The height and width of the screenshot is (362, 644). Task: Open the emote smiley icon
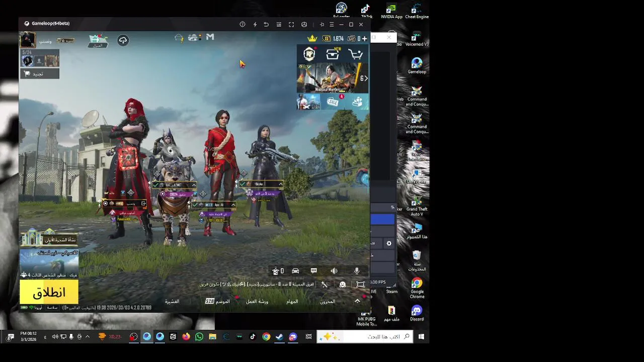[x=343, y=285]
